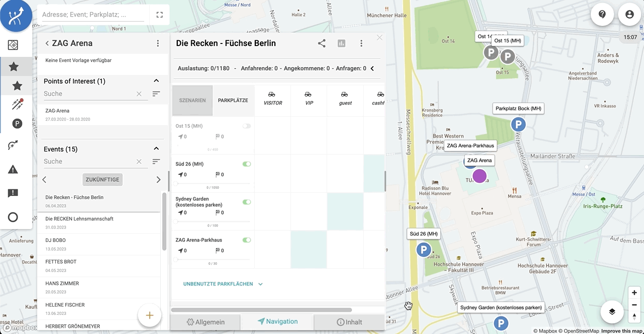This screenshot has height=334, width=644.
Task: Add a new event with plus button
Action: tap(149, 315)
